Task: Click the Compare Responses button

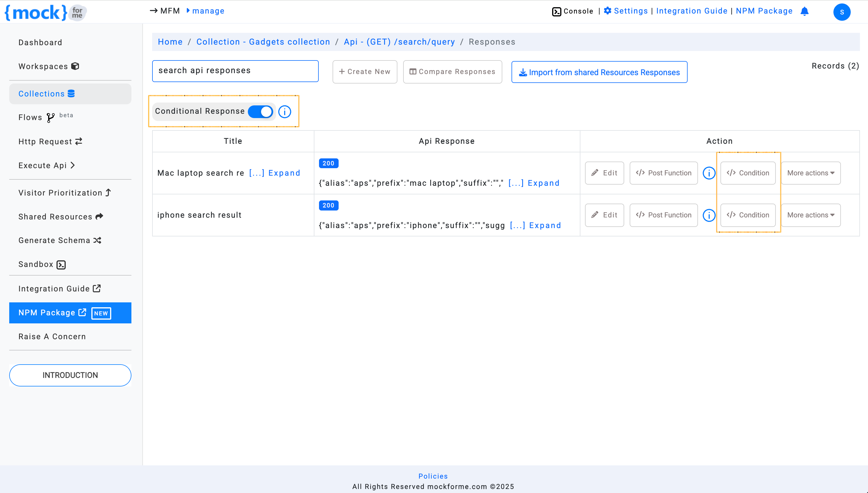Action: 452,72
